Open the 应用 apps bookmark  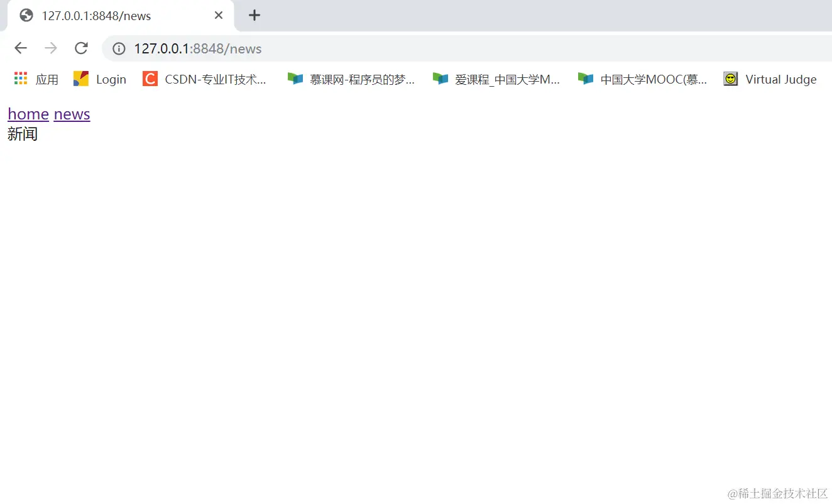[36, 79]
